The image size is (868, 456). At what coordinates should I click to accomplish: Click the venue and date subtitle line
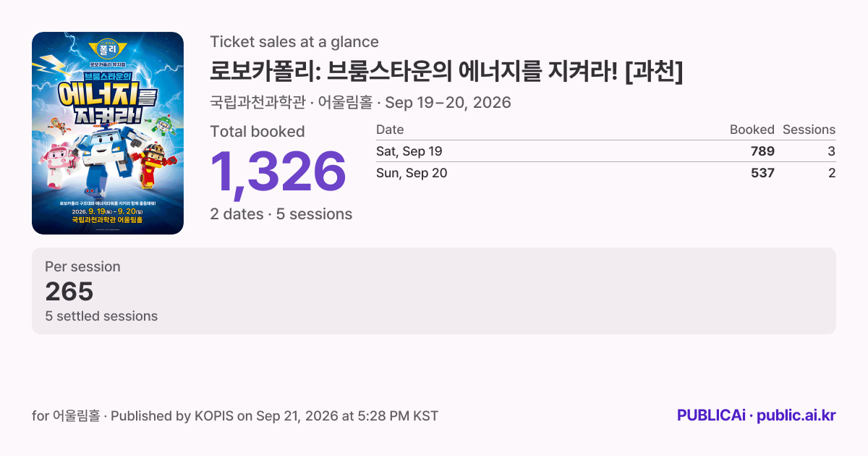tap(360, 103)
